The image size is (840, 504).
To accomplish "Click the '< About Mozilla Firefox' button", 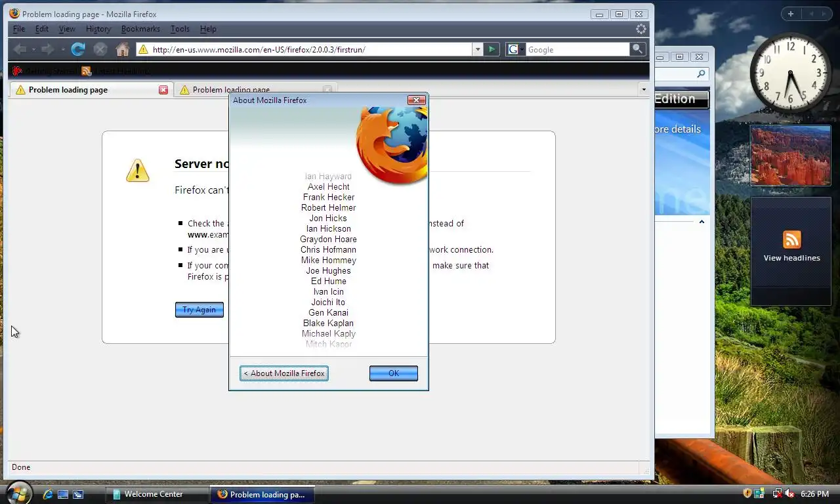I will tap(284, 373).
